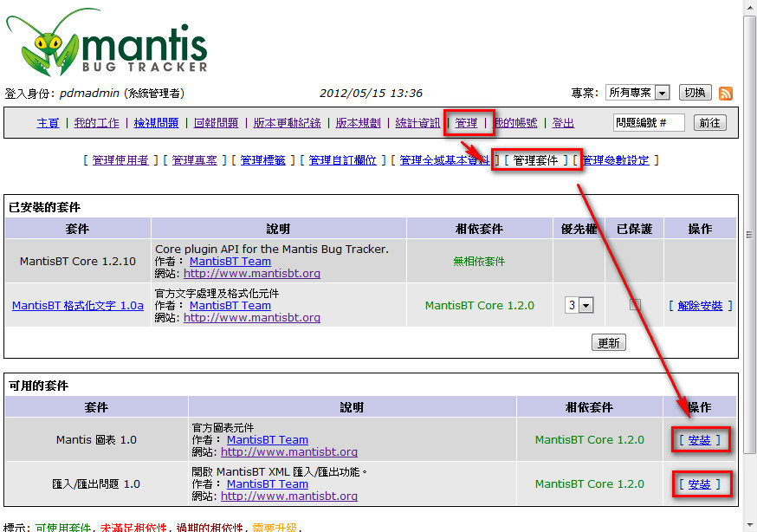Click the 更新 update button
The image size is (757, 532).
608,343
